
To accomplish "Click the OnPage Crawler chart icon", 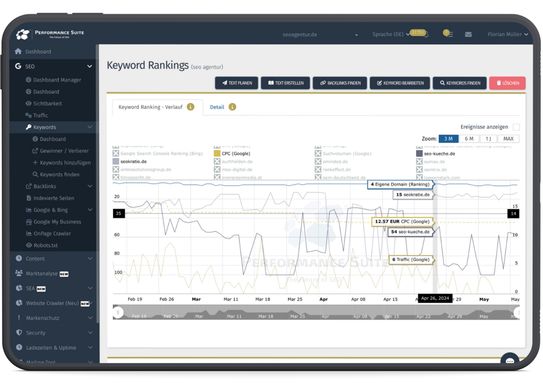I will (28, 234).
